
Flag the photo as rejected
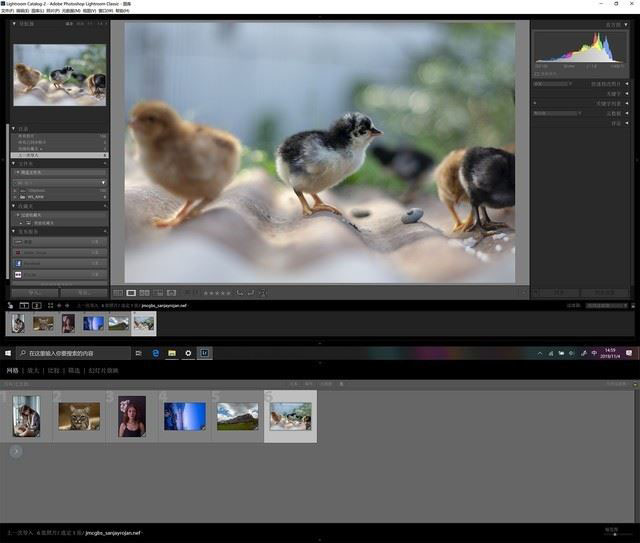[196, 293]
